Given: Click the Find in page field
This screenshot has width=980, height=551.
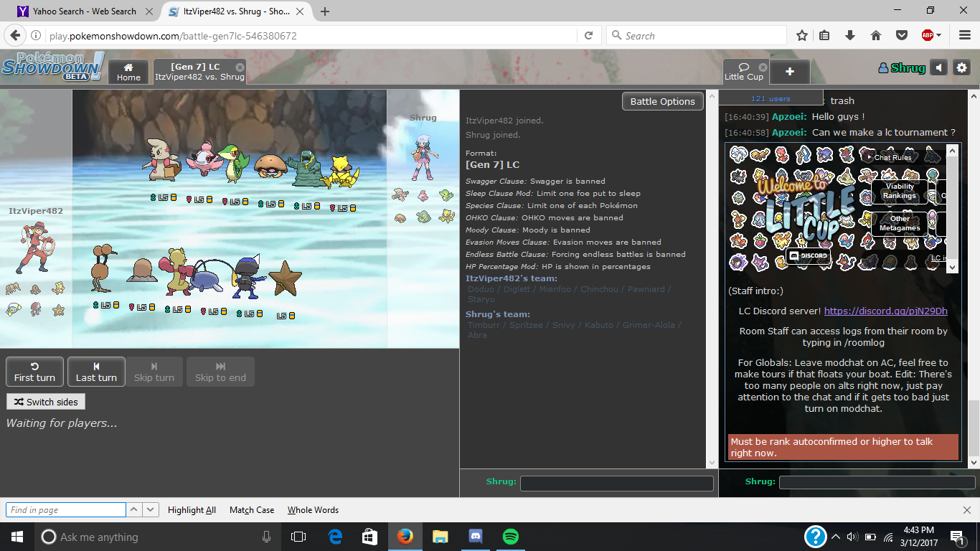Looking at the screenshot, I should [x=66, y=510].
